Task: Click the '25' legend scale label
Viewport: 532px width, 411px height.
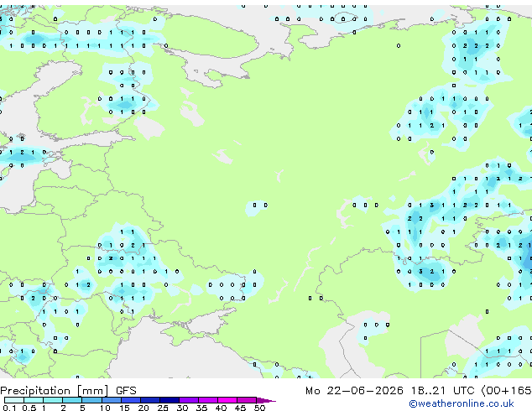Action: tap(163, 408)
